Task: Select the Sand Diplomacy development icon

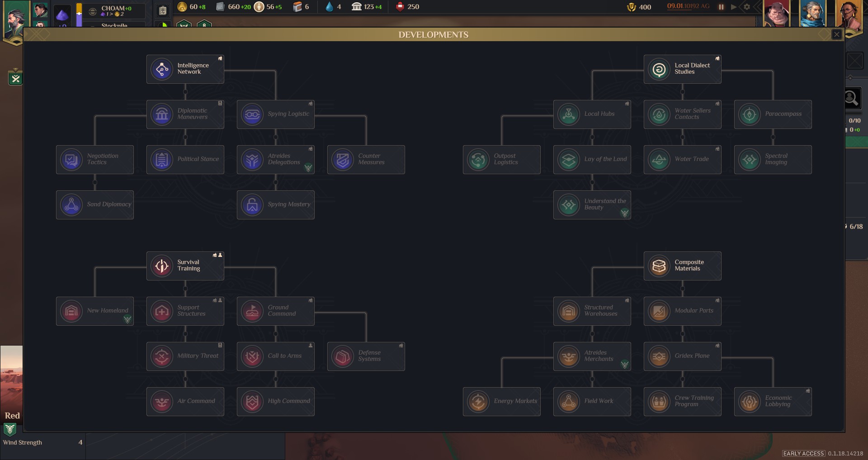Action: [71, 205]
